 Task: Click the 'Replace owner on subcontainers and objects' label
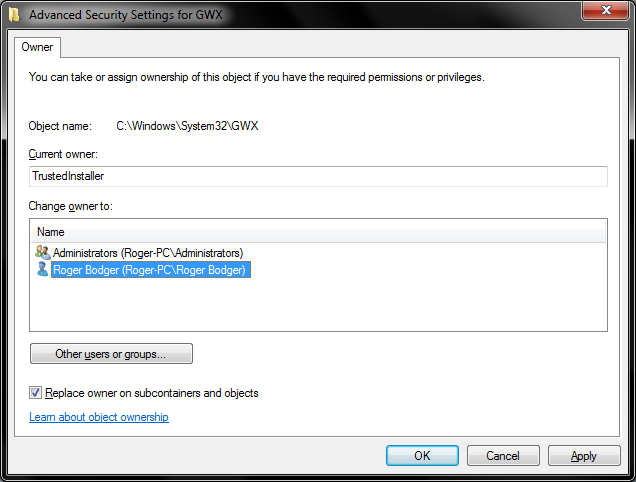(x=152, y=393)
